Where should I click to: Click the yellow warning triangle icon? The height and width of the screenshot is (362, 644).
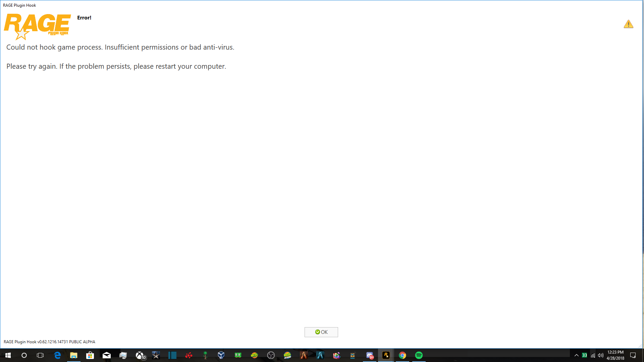point(628,24)
